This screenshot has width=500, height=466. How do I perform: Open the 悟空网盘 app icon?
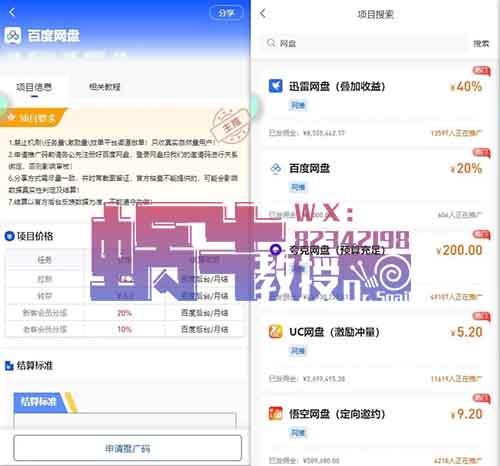276,414
